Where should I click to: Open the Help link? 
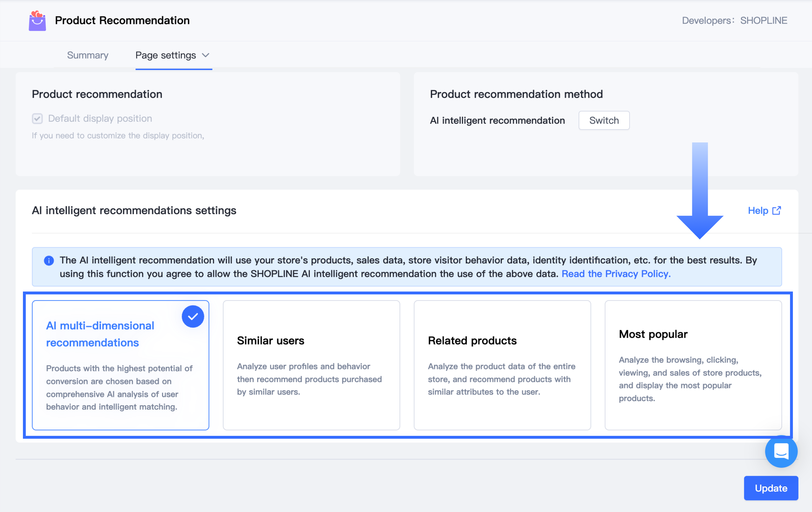(758, 211)
